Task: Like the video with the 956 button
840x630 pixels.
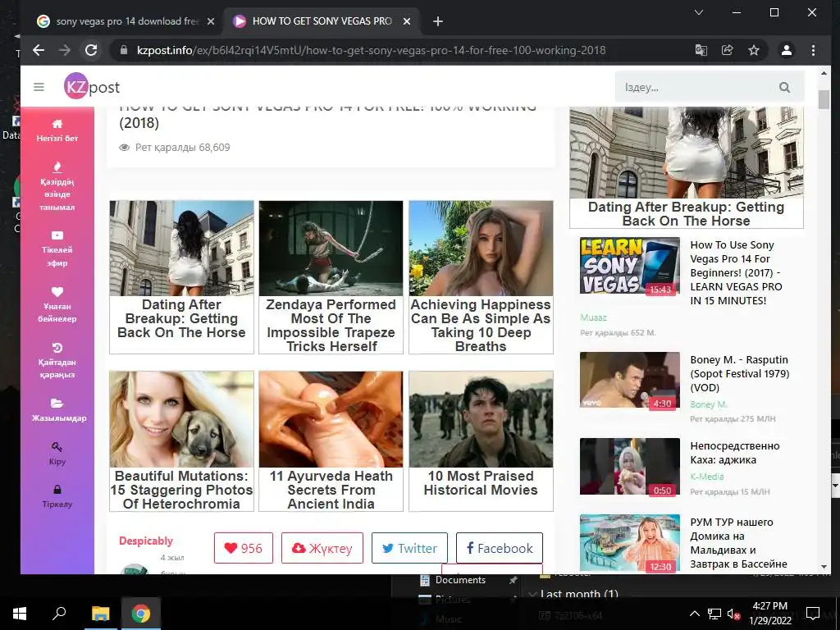Action: coord(243,548)
